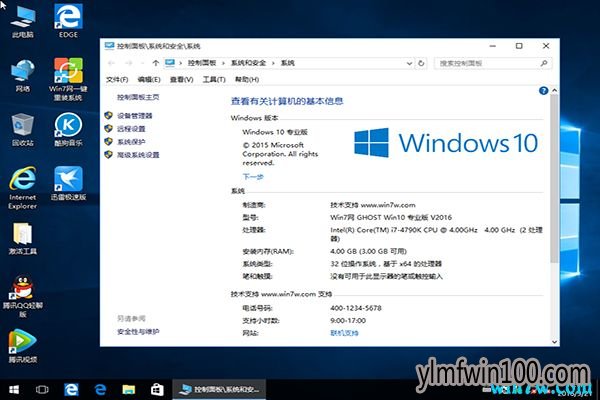Open the 迅雷极速版 desktop shortcut
Viewport: 600px width, 400px height.
click(68, 184)
